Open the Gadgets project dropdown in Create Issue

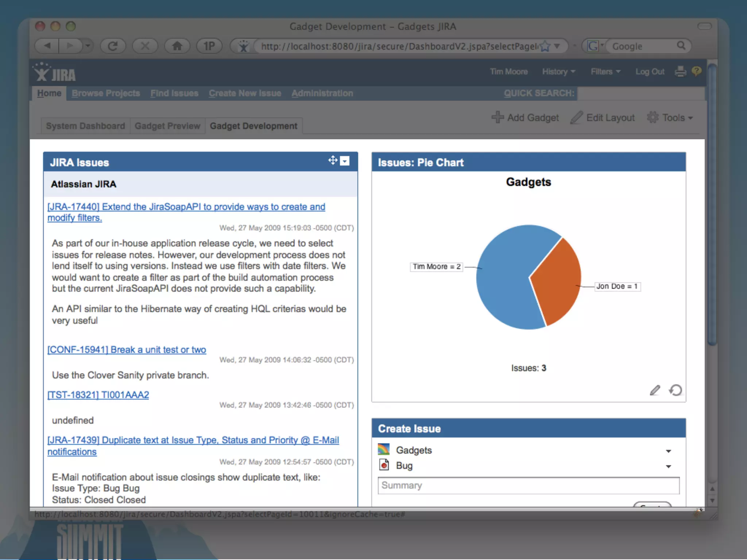point(668,451)
